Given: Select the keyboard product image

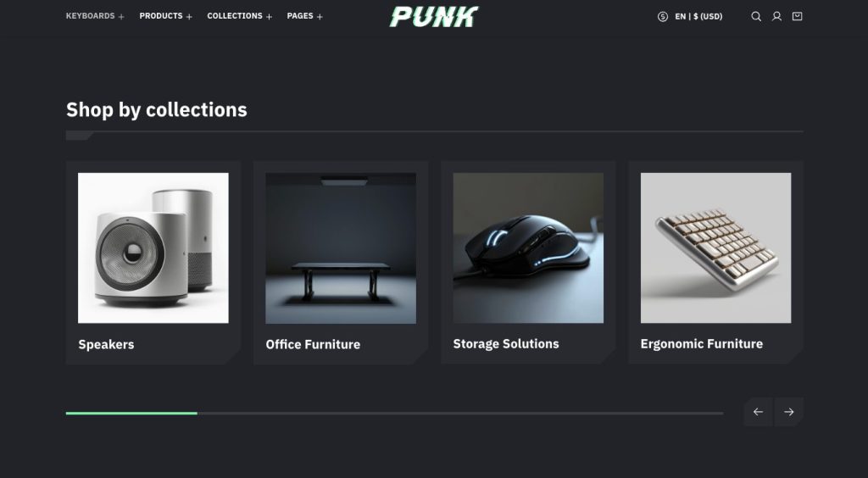Looking at the screenshot, I should coord(715,247).
